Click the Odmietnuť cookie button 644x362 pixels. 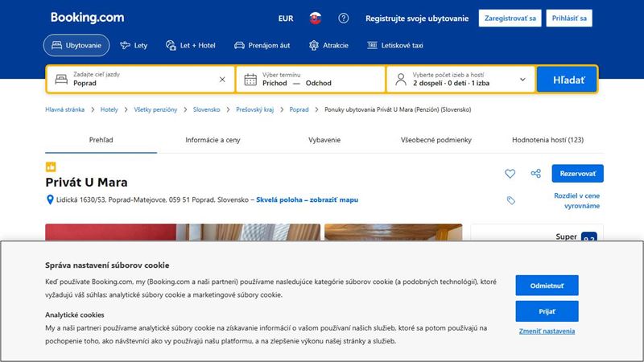[547, 286]
